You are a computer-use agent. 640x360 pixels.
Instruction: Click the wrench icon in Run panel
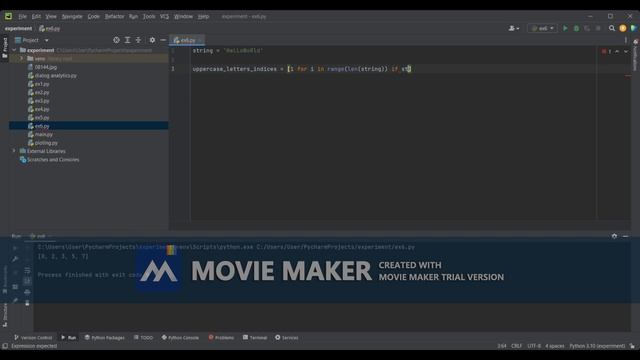16,259
